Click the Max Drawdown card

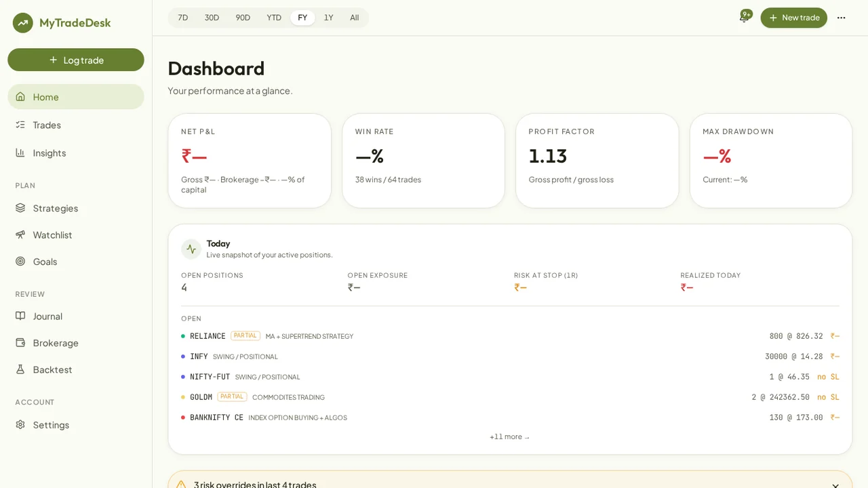[x=771, y=161]
